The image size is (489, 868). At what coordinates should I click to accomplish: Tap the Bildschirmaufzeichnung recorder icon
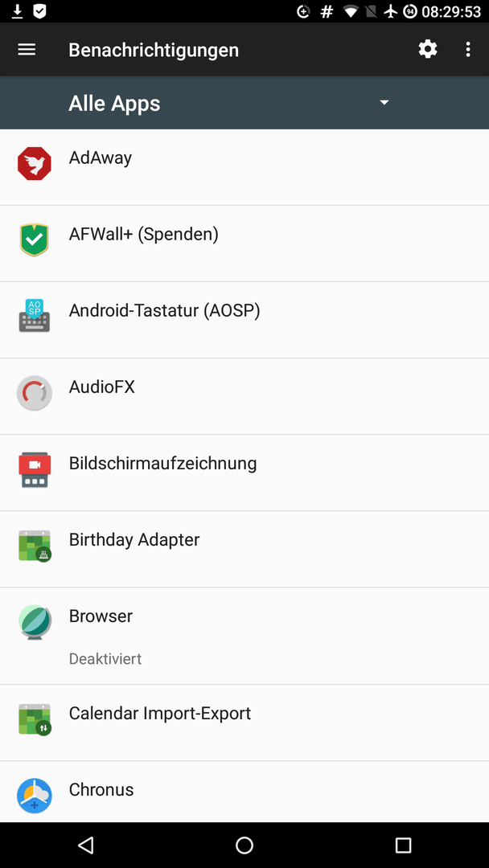tap(35, 469)
